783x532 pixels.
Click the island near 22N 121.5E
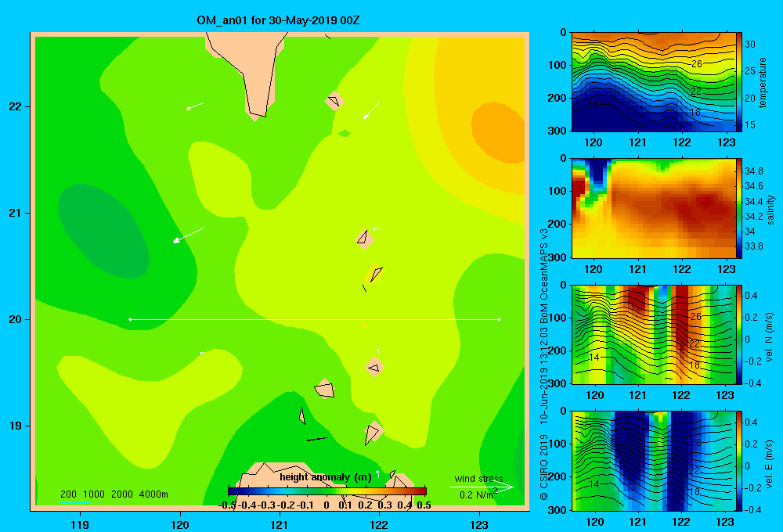[334, 101]
